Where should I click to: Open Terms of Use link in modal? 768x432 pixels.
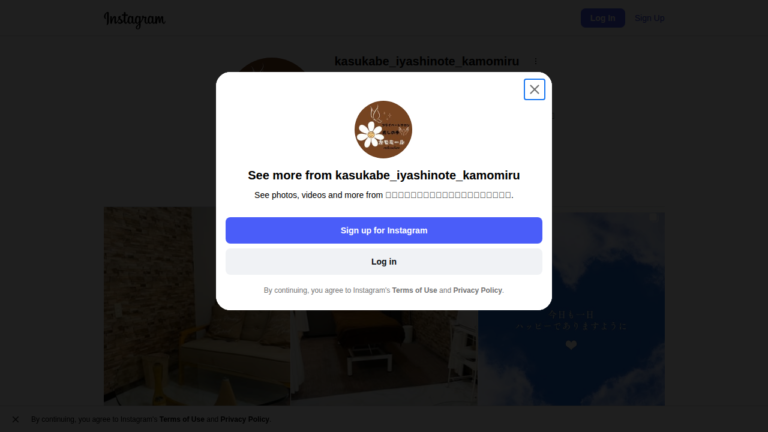[414, 290]
